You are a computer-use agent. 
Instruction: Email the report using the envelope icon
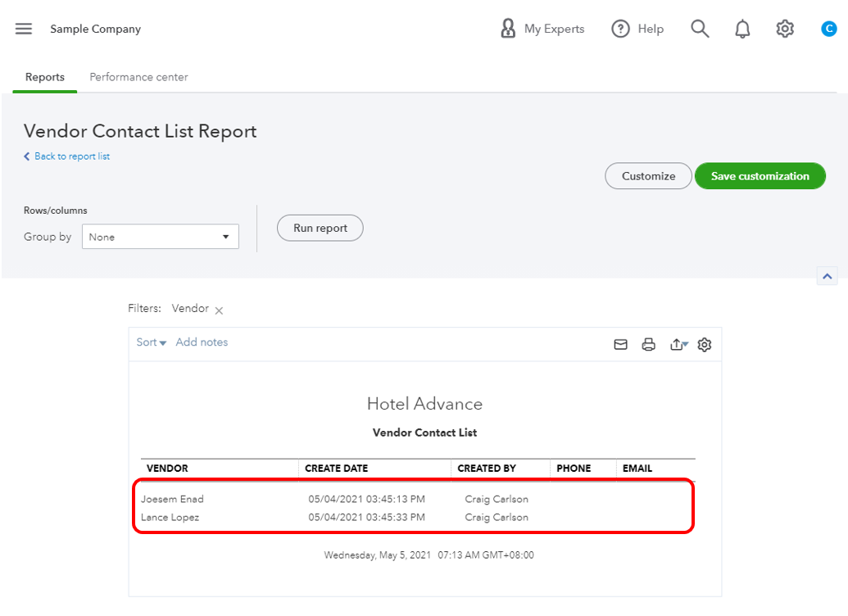[620, 344]
